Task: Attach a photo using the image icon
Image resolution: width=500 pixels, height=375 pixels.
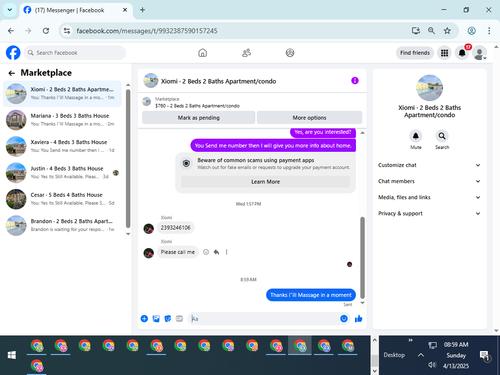Action: point(156,319)
